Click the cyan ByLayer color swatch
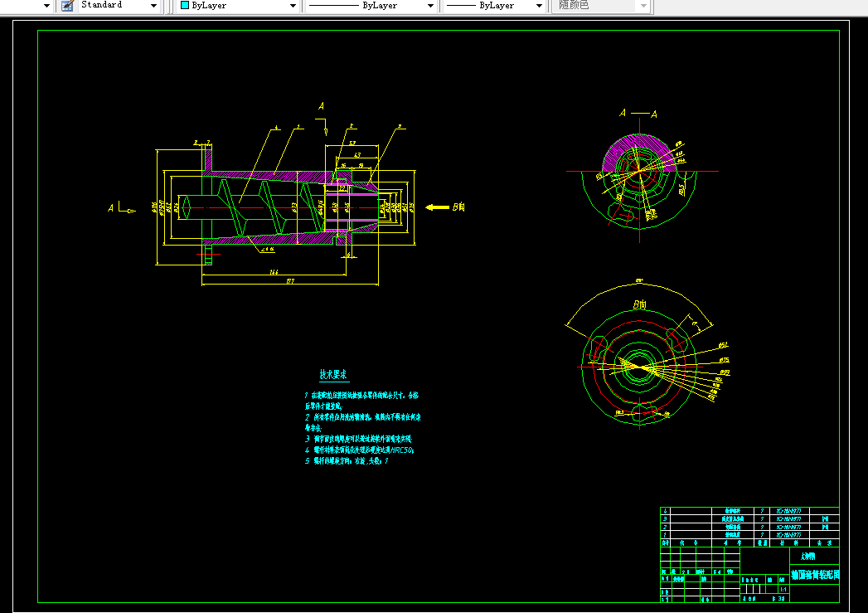 [x=185, y=5]
